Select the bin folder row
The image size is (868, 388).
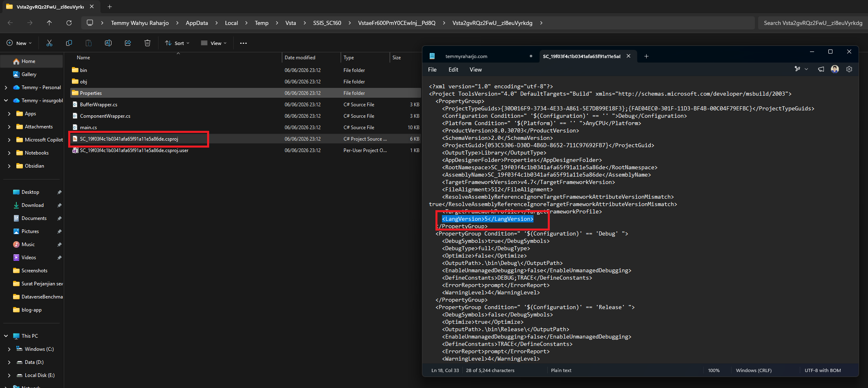pyautogui.click(x=245, y=70)
